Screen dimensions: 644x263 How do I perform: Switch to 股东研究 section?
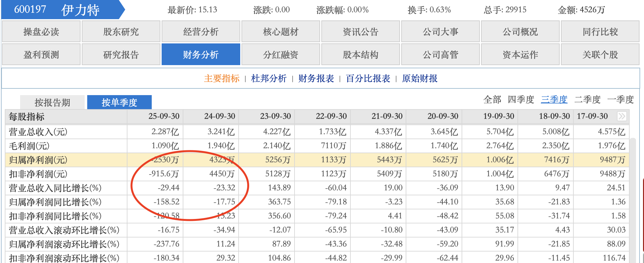(121, 32)
